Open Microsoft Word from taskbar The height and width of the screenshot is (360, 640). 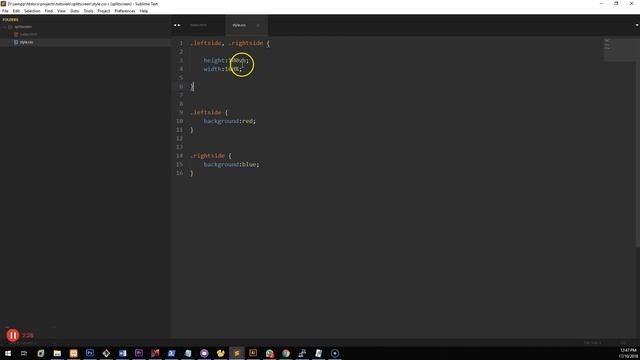click(122, 353)
